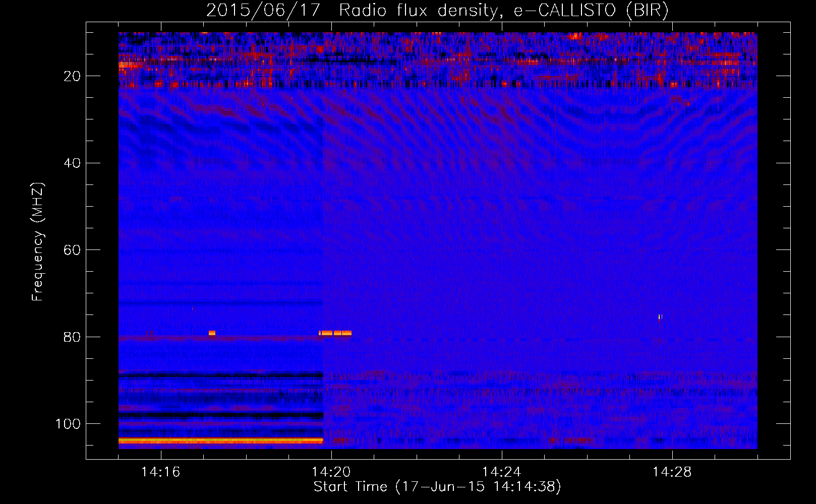Click the 20 MHz frequency tick label

click(x=73, y=76)
